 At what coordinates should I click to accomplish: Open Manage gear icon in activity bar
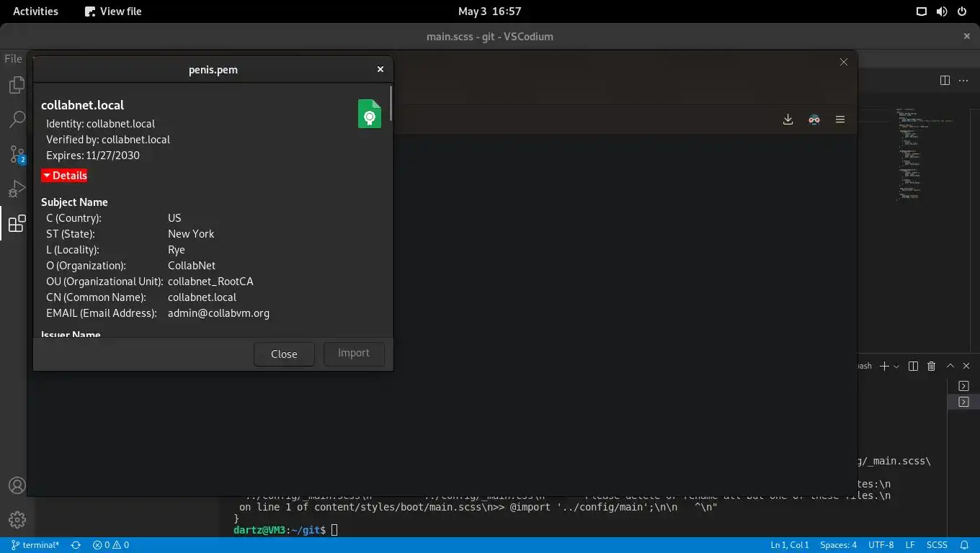tap(17, 519)
